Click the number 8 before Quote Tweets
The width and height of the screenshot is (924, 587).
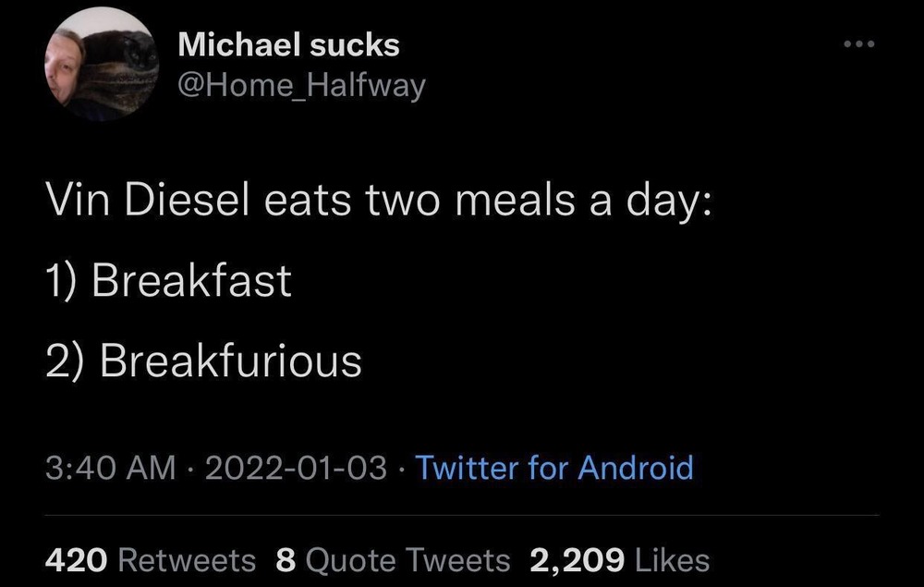[286, 560]
